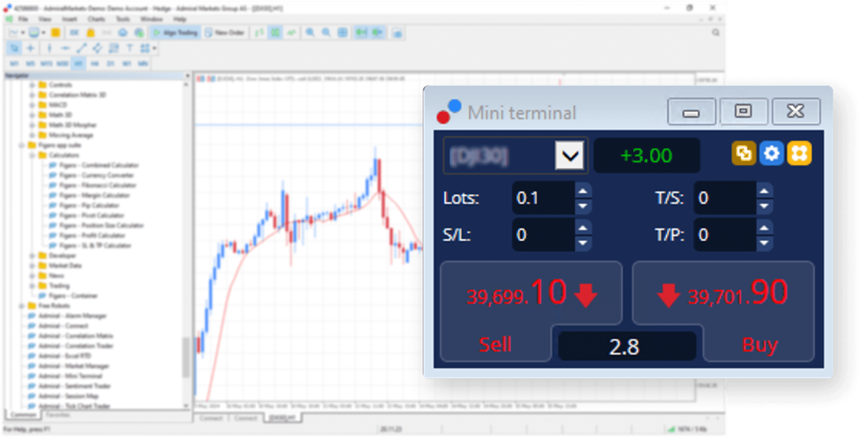Screen dimensions: 868x437
Task: Open the symbol dropdown in Mini terminal
Action: [x=569, y=156]
